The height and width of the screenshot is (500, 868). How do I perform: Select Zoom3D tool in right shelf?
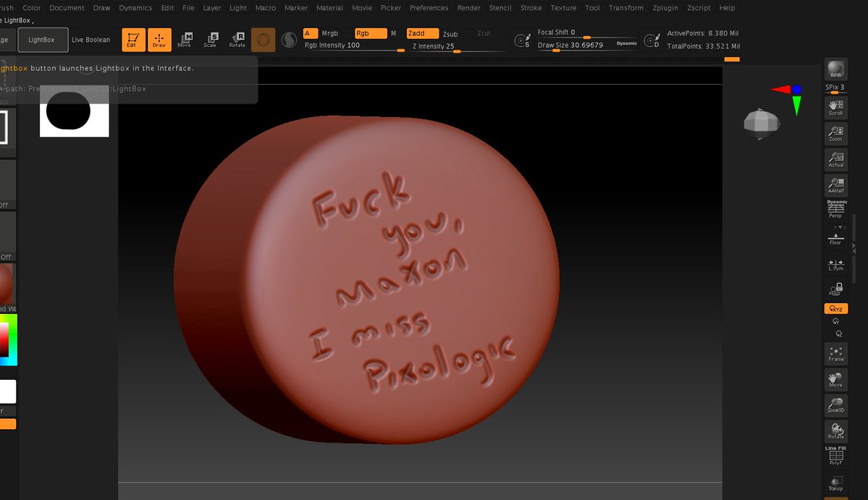836,405
